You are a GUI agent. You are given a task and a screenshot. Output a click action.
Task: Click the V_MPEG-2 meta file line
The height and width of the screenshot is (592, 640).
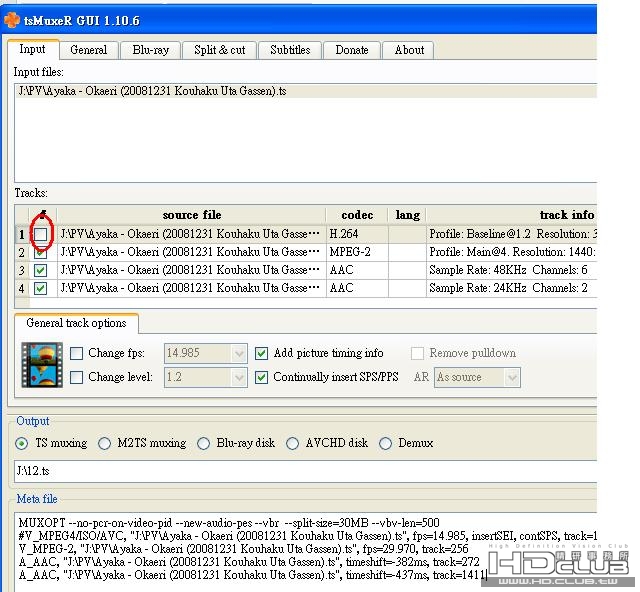[243, 549]
